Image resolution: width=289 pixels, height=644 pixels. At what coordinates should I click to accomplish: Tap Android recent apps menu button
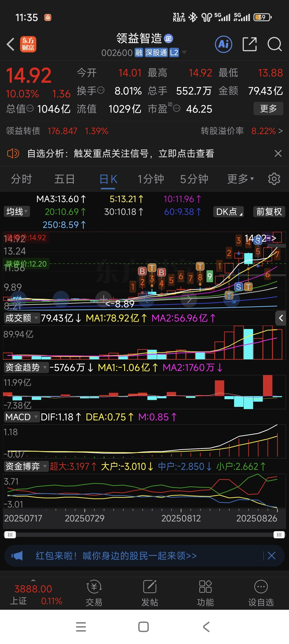tap(81, 627)
